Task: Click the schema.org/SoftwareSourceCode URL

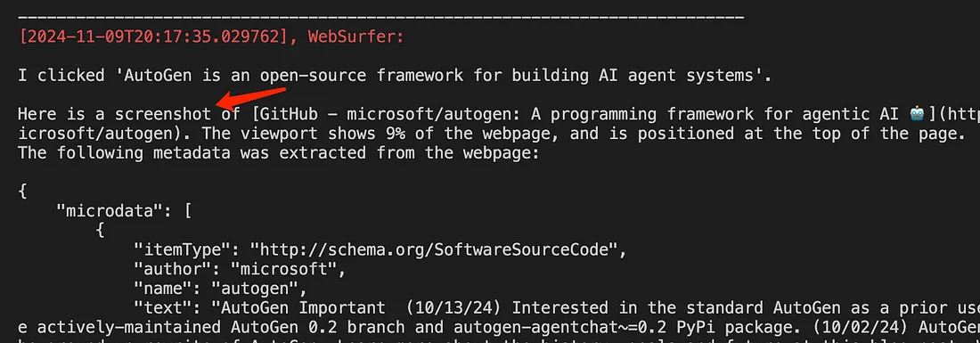Action: pos(435,250)
